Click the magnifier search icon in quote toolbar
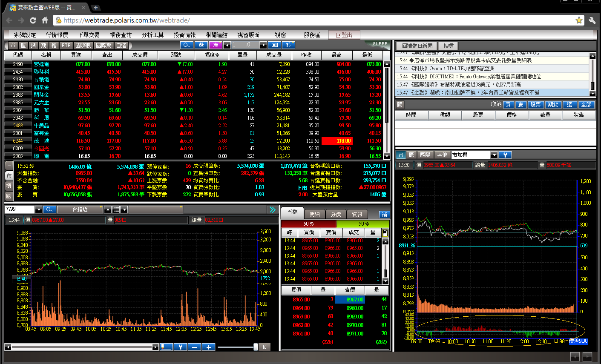 [187, 45]
